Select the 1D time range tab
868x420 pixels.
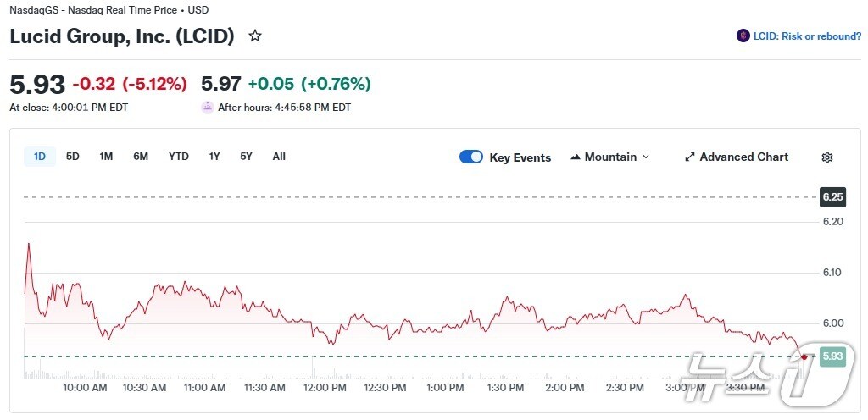[40, 156]
